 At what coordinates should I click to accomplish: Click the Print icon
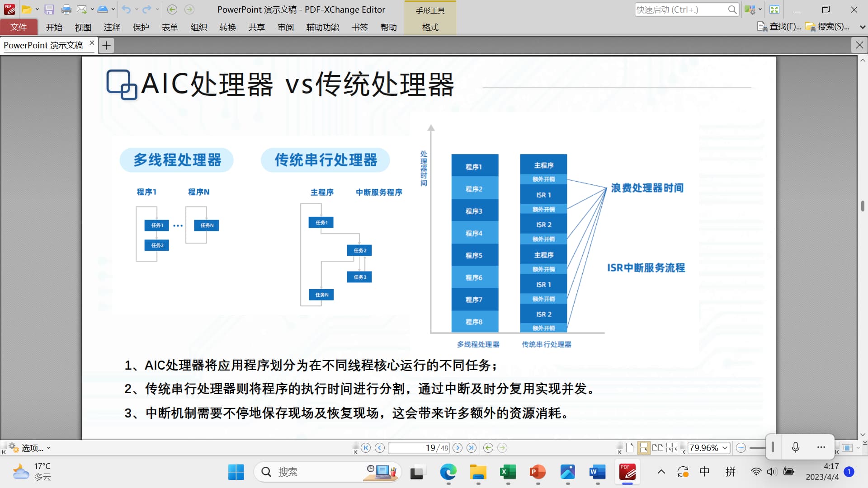[66, 9]
